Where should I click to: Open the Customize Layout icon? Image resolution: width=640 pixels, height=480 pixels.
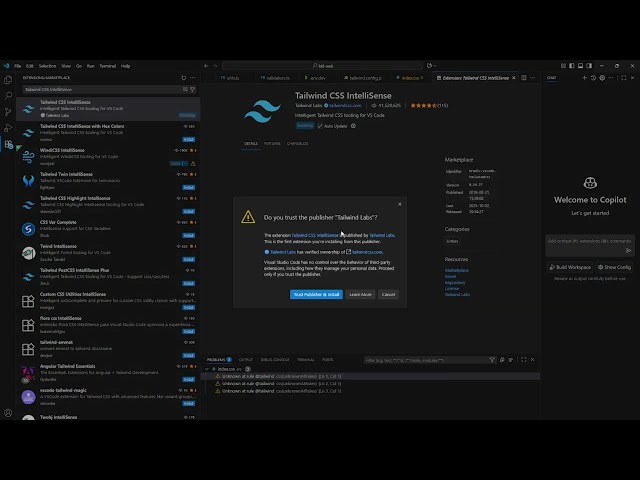(x=563, y=66)
